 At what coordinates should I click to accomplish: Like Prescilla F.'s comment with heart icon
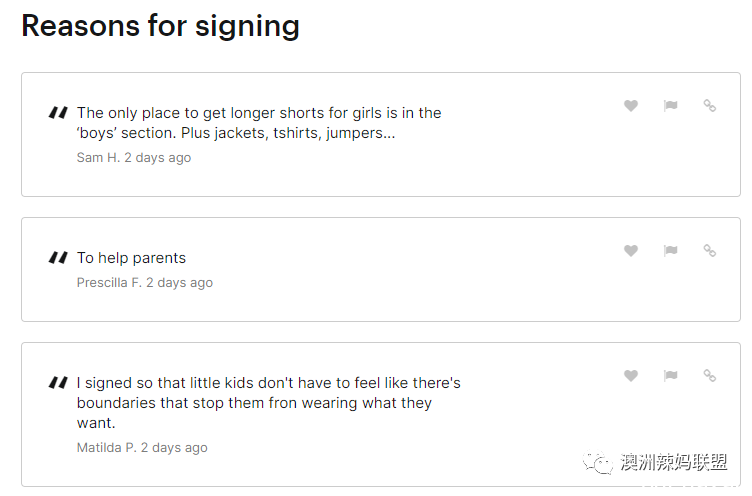point(631,250)
